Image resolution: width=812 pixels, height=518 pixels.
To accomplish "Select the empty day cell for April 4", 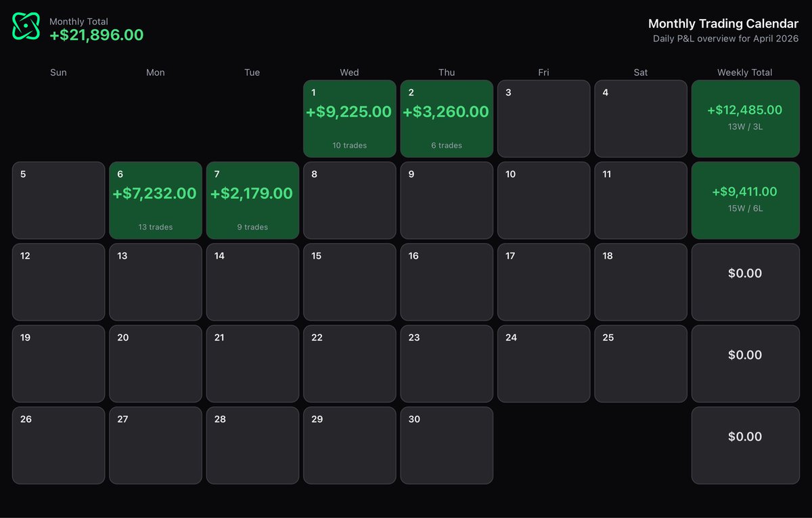I will [641, 118].
